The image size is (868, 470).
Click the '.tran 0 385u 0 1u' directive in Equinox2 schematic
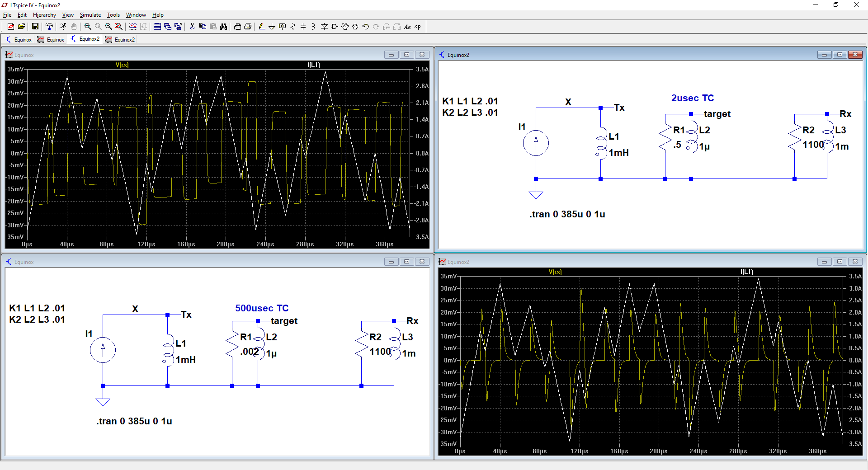coord(567,214)
